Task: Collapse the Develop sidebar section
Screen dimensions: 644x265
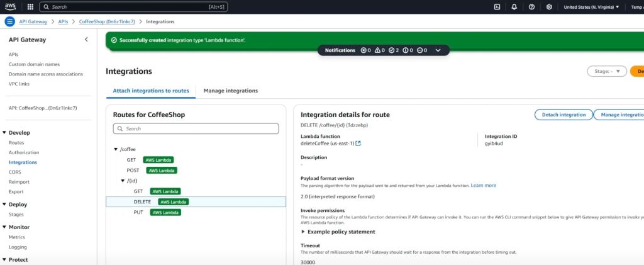Action: click(4, 133)
